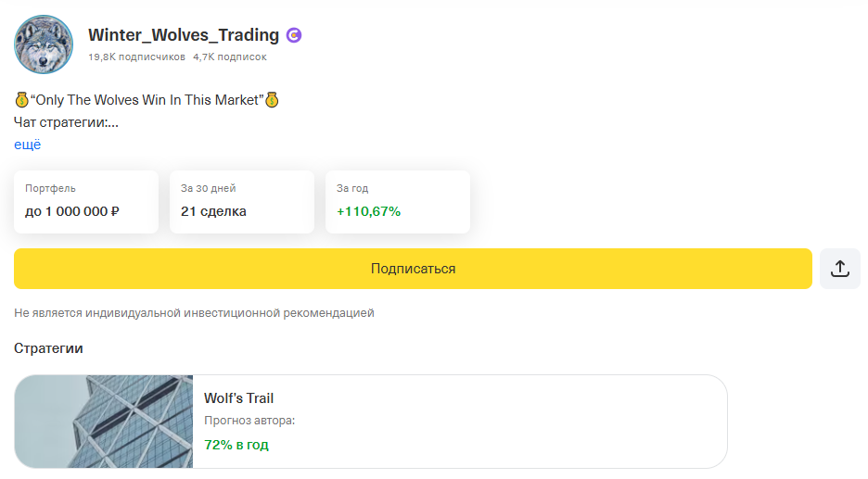Click the investment recommendation disclaimer text
This screenshot has width=868, height=479.
(x=194, y=313)
